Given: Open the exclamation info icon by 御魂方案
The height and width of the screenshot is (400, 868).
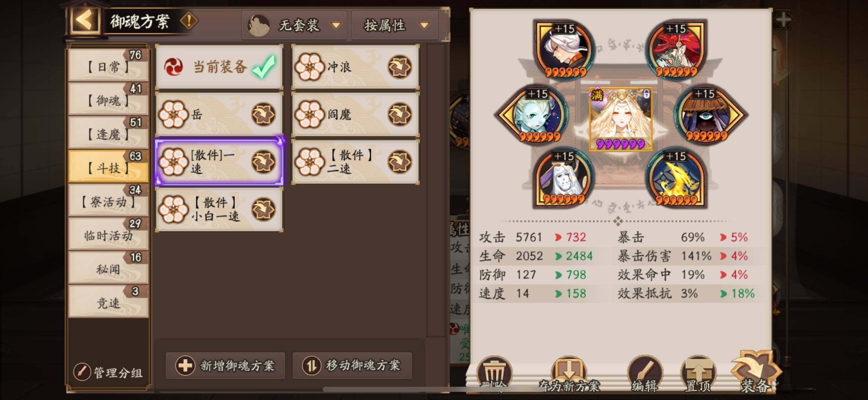Looking at the screenshot, I should (x=189, y=21).
